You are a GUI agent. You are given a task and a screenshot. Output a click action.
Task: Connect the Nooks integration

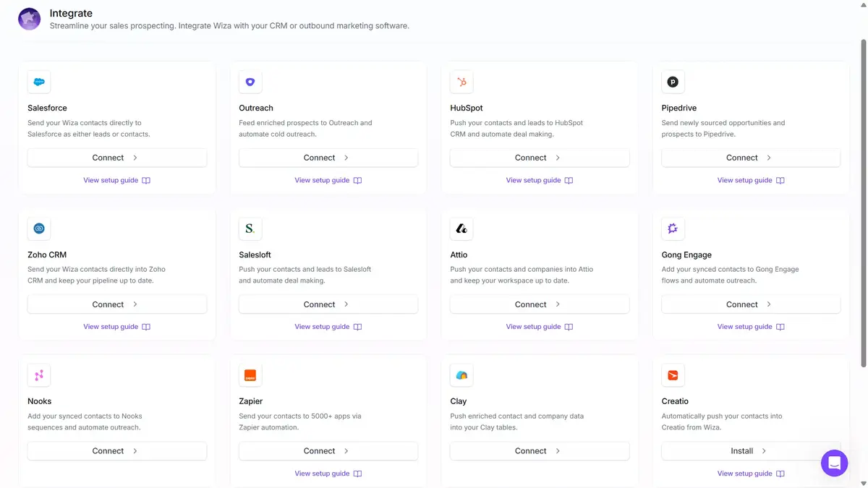(117, 451)
